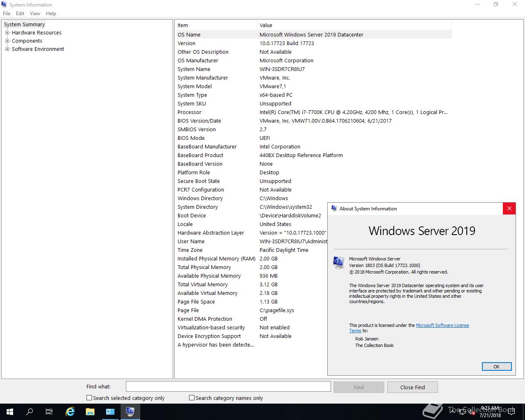Click the Value column header
The image size is (525, 420).
pos(354,25)
